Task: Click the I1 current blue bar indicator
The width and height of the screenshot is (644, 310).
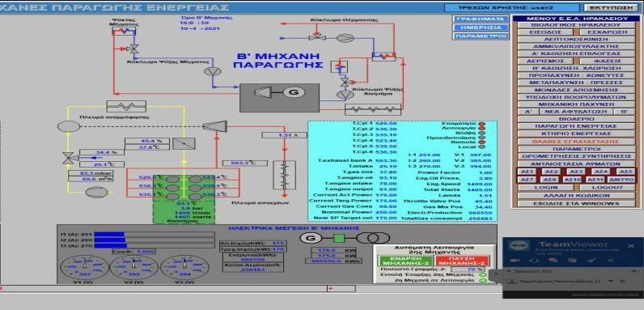Action: (x=109, y=235)
